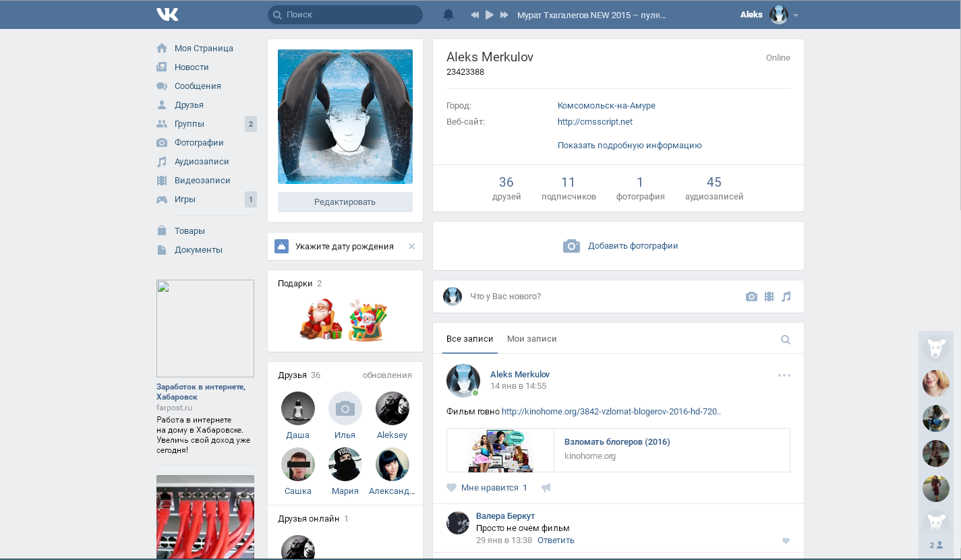
Task: Attach photo via camera icon in post box
Action: point(751,297)
